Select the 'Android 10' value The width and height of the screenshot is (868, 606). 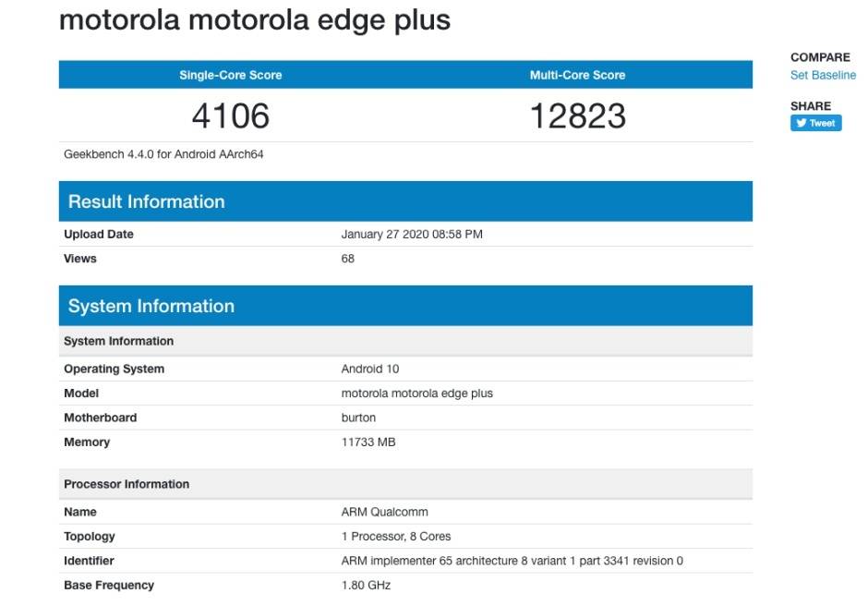(x=369, y=369)
